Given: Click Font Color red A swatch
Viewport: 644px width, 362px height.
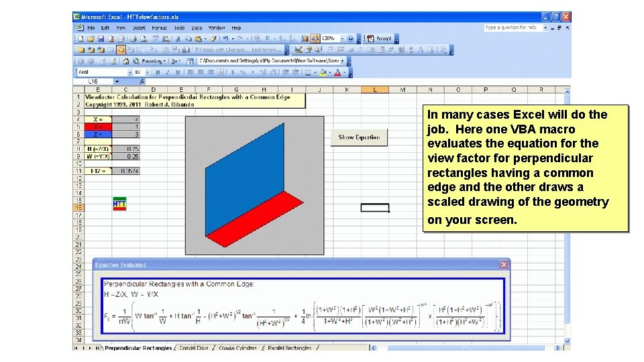Looking at the screenshot, I should click(337, 72).
